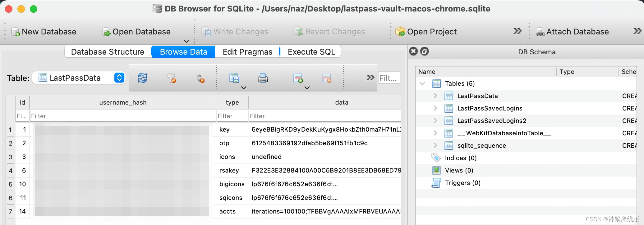Viewport: 644px width, 225px height.
Task: Click the Write Changes button
Action: click(x=235, y=32)
